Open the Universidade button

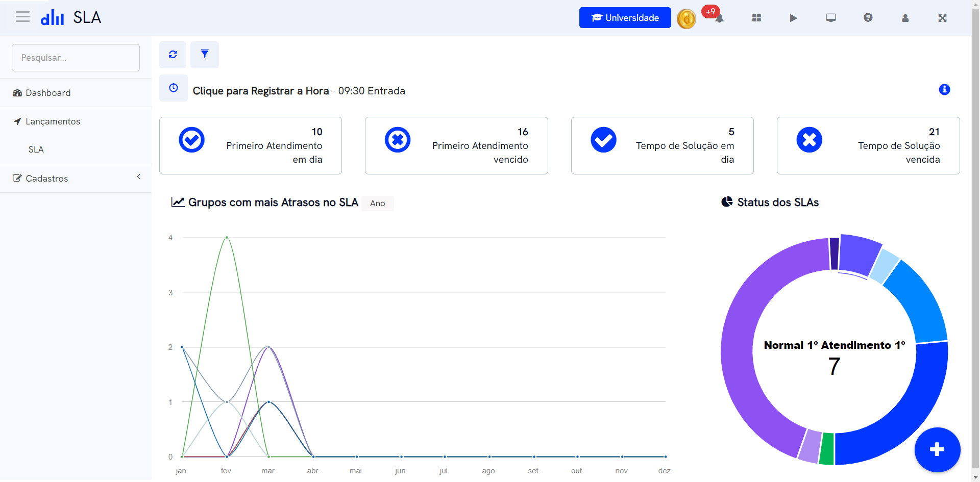(625, 18)
